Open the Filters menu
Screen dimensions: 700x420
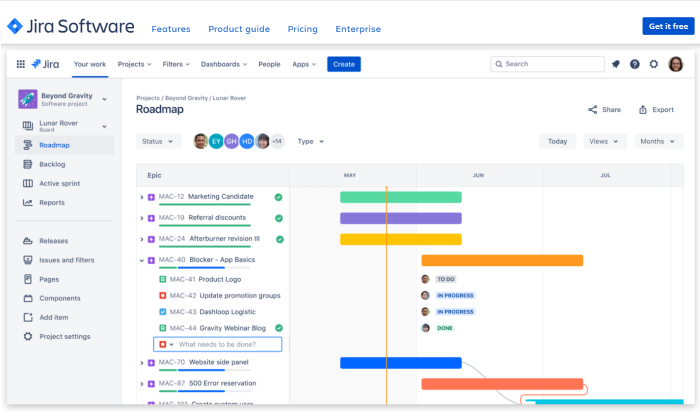[x=176, y=64]
